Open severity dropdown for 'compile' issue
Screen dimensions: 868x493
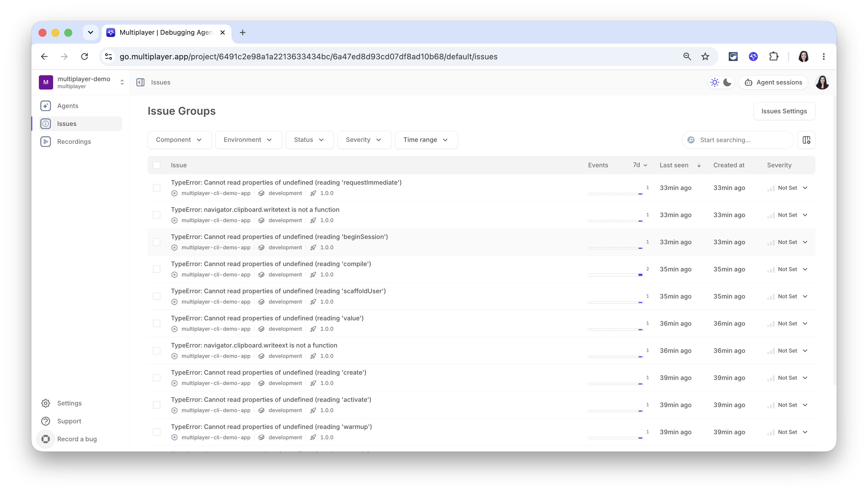point(788,269)
